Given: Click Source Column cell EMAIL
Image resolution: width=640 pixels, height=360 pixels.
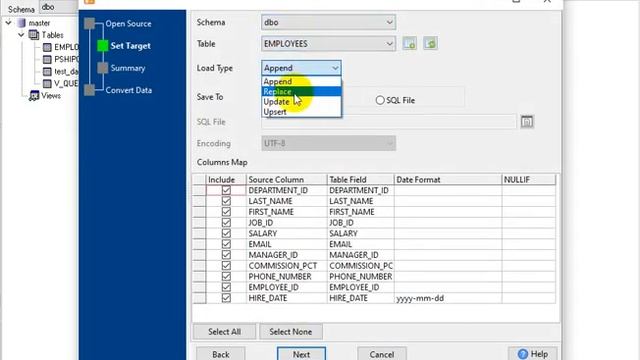Looking at the screenshot, I should click(x=287, y=244).
